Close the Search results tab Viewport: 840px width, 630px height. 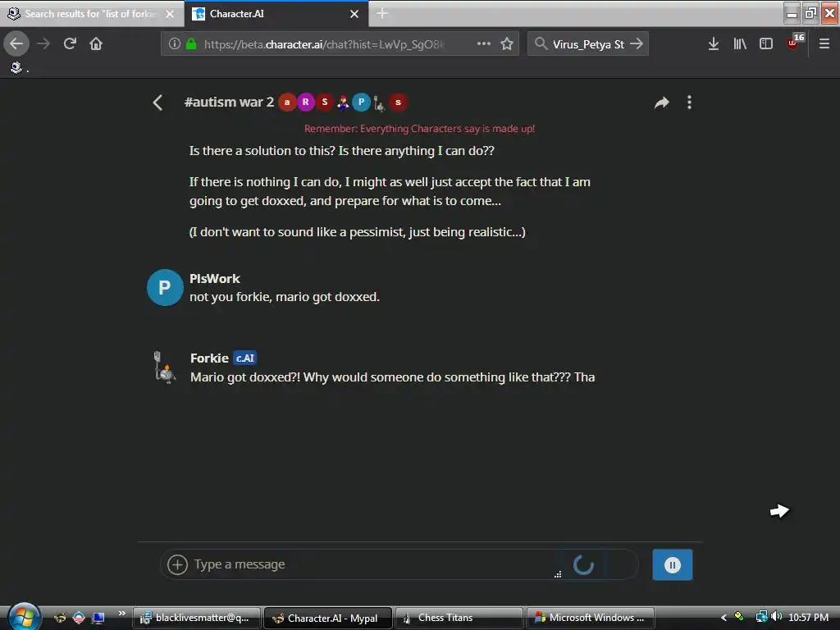pyautogui.click(x=170, y=14)
